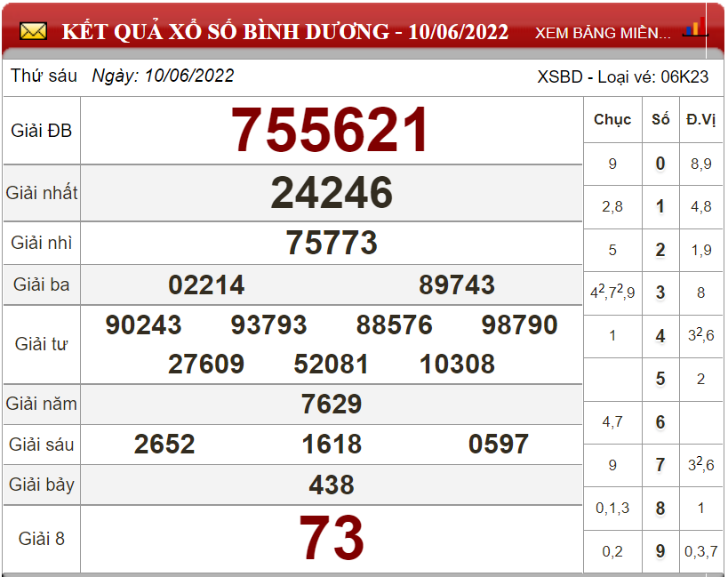
Task: Click the 8,9 units cell
Action: [x=701, y=164]
